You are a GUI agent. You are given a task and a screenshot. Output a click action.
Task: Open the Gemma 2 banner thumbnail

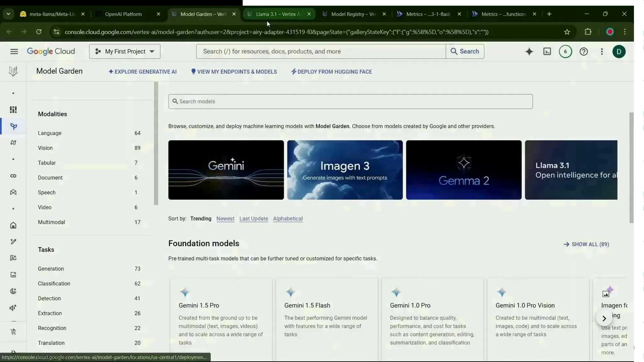[x=464, y=170]
